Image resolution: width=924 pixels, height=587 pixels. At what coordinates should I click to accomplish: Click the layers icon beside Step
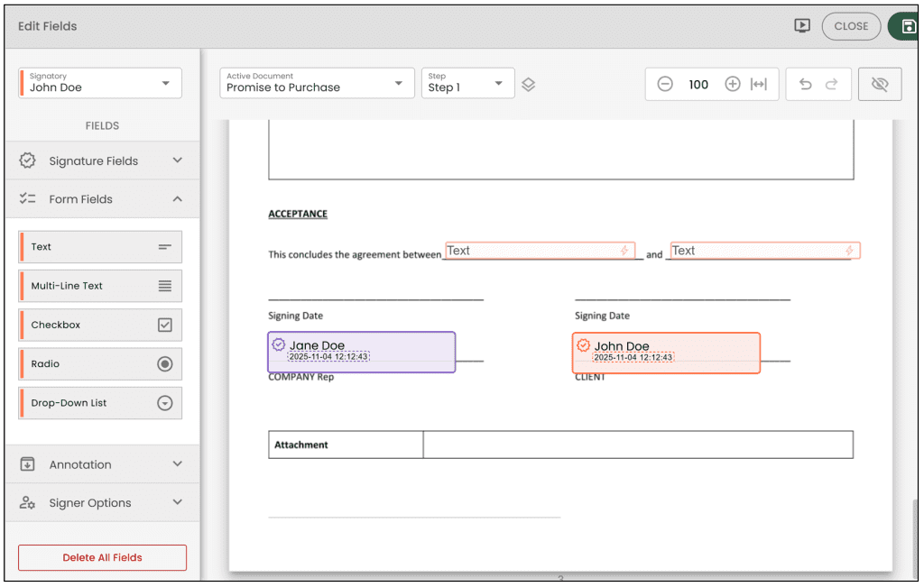click(x=529, y=84)
